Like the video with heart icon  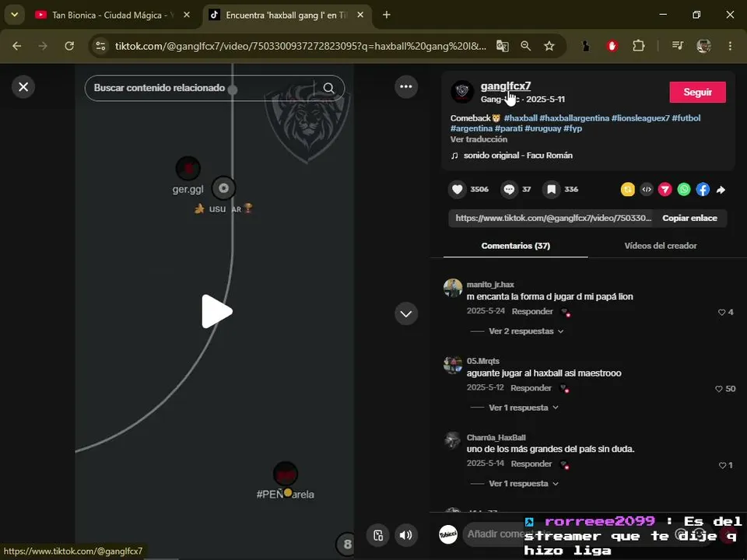point(457,190)
